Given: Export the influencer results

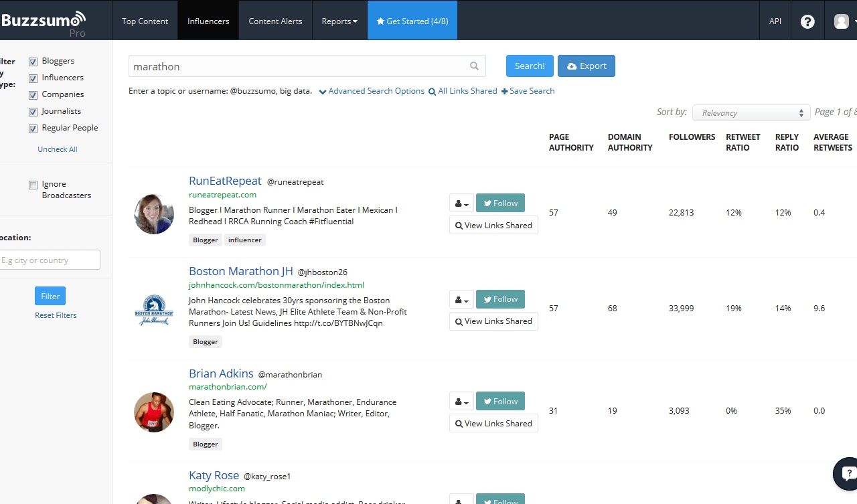Looking at the screenshot, I should coord(587,66).
